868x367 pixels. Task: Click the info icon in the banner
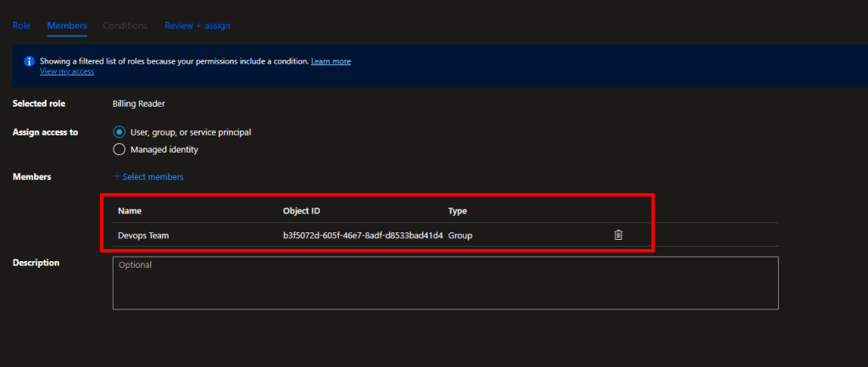point(29,61)
